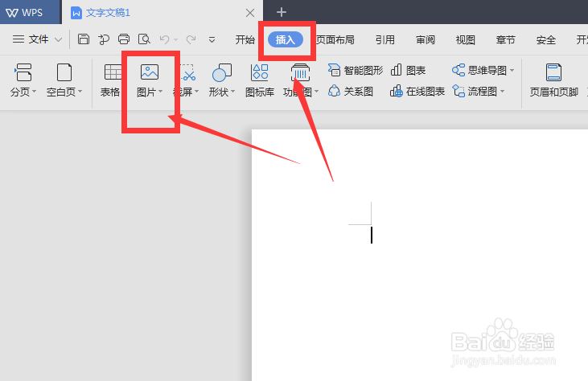Switch to the 开始 ribbon tab
Viewport: 588px width, 381px height.
tap(245, 39)
